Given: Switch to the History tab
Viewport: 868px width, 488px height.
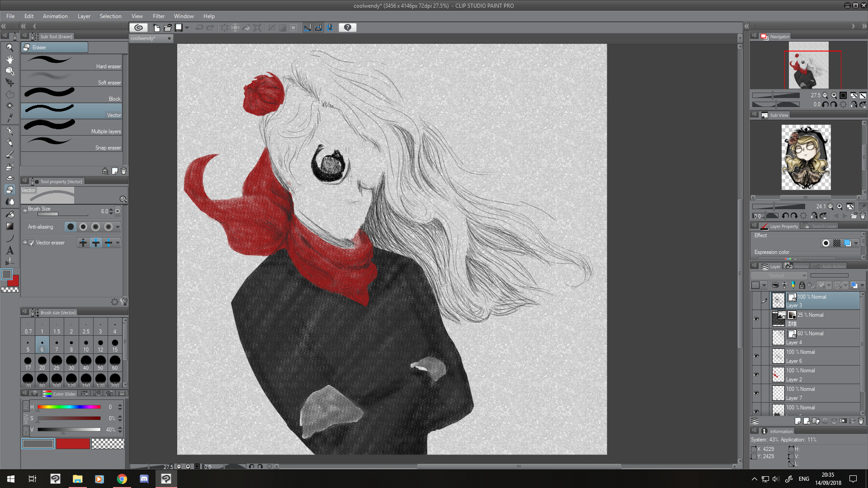Looking at the screenshot, I should pyautogui.click(x=798, y=267).
